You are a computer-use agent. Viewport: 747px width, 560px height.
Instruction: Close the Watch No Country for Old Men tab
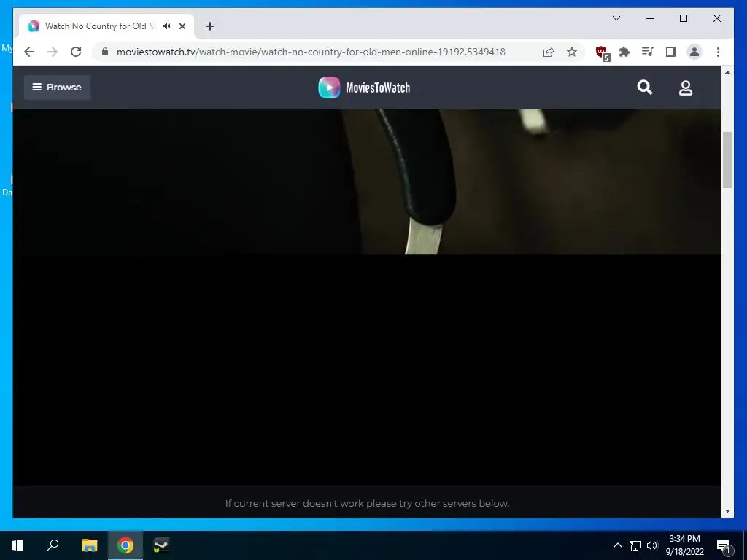tap(182, 26)
